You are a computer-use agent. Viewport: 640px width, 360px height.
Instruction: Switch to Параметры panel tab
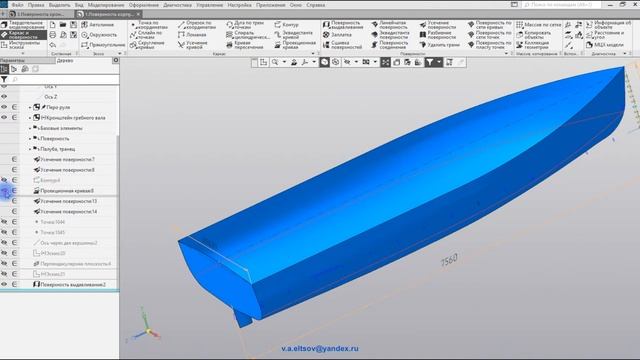point(27,60)
